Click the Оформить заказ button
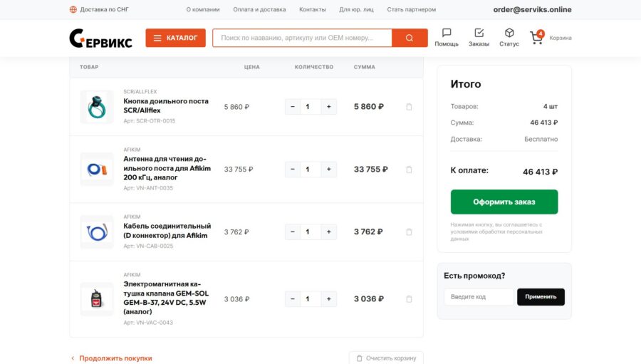The height and width of the screenshot is (364, 641). coord(504,202)
